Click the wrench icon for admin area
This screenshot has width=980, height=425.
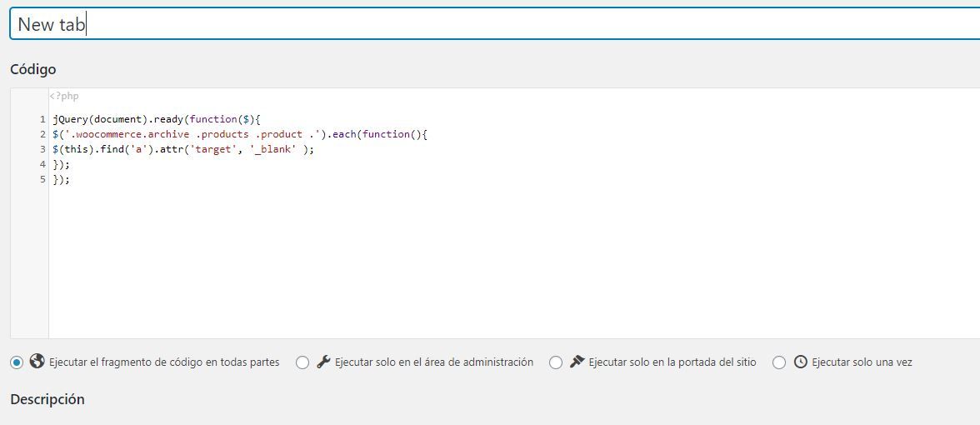[x=323, y=362]
